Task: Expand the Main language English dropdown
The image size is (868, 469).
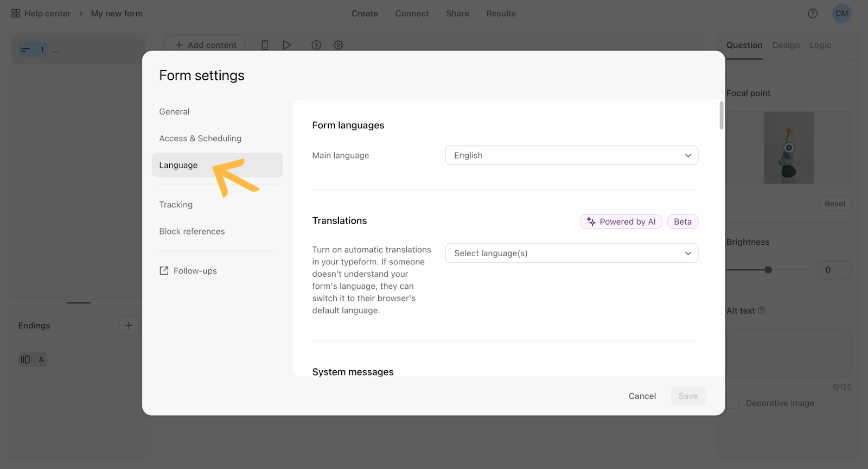Action: [x=572, y=155]
